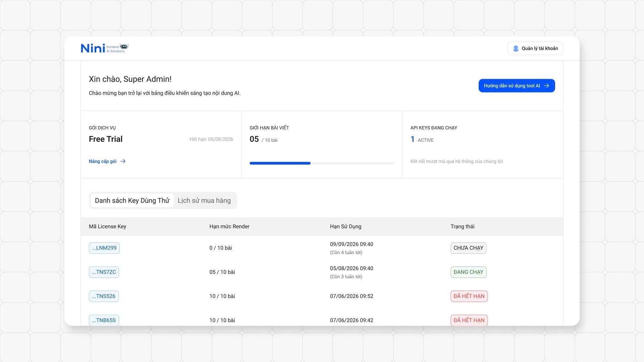Image resolution: width=644 pixels, height=362 pixels.
Task: Click expiry date 09/09/2026 09:40
Action: [x=352, y=244]
